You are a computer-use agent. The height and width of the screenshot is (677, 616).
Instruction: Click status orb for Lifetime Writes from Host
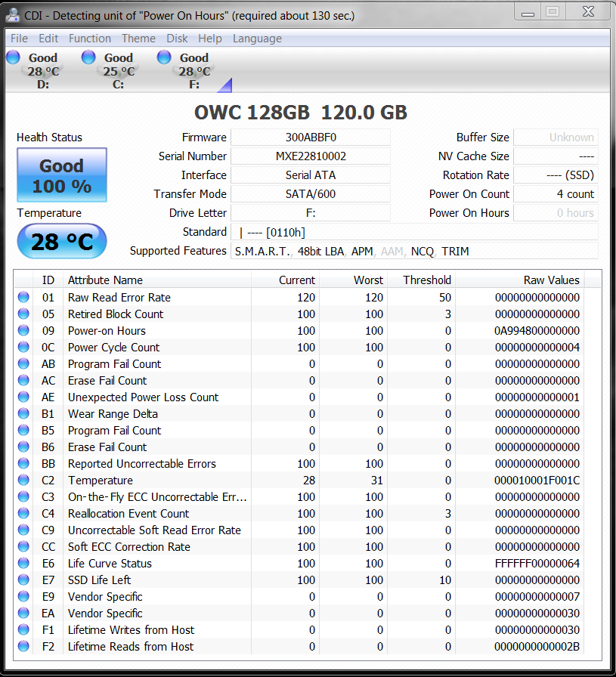coord(23,630)
